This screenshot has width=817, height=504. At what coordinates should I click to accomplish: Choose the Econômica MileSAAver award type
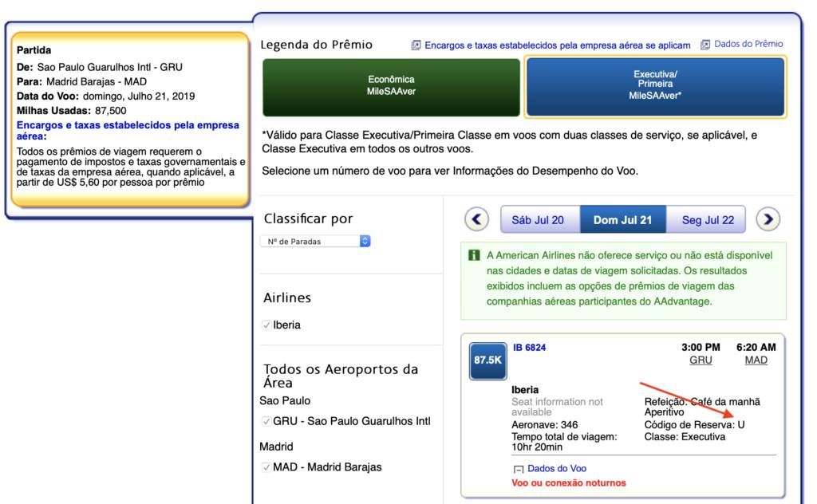pyautogui.click(x=391, y=87)
